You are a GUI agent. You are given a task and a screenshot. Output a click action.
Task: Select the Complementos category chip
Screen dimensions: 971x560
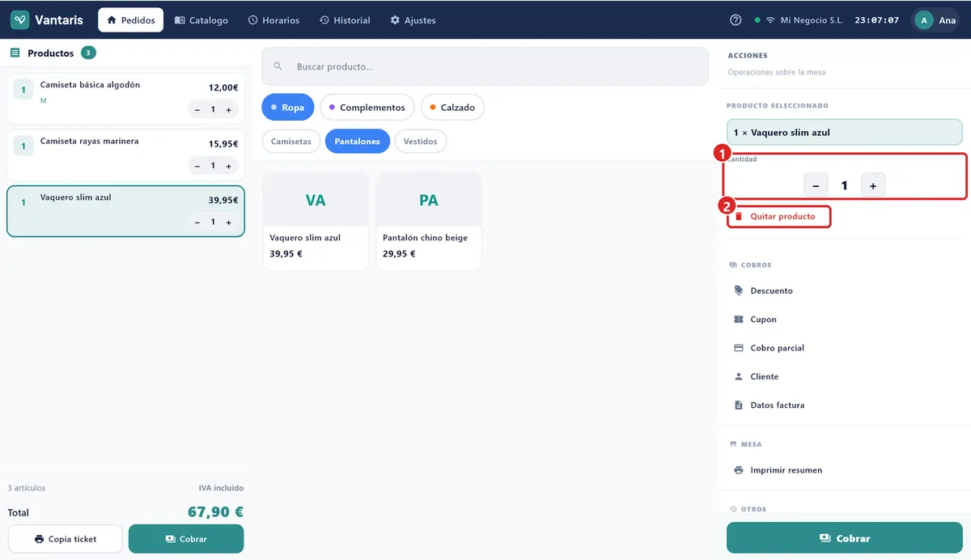(367, 108)
